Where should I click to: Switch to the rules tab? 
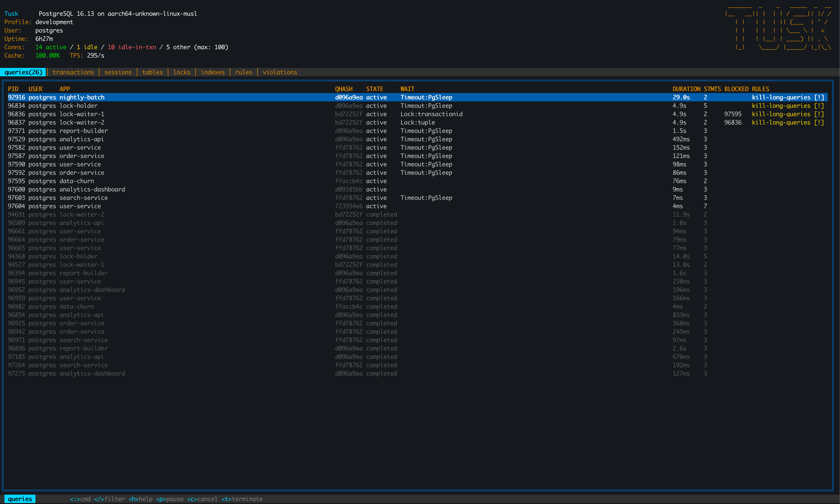click(x=244, y=72)
